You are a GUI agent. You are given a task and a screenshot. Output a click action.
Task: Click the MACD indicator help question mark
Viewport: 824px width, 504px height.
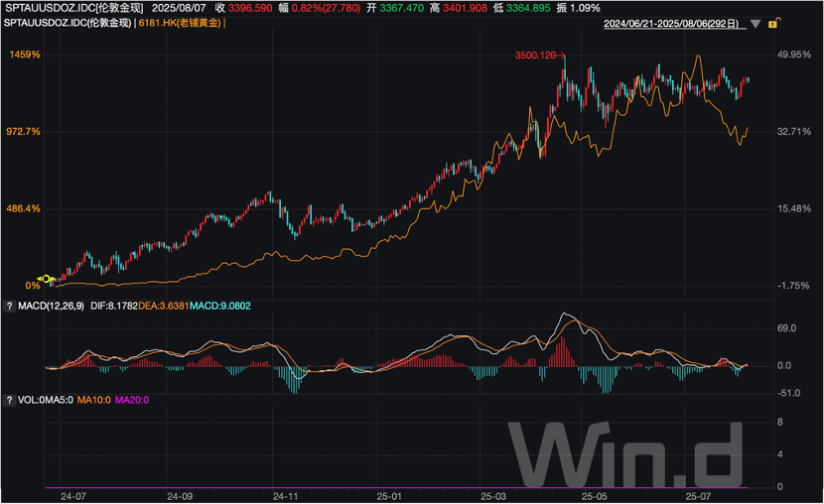click(x=9, y=308)
